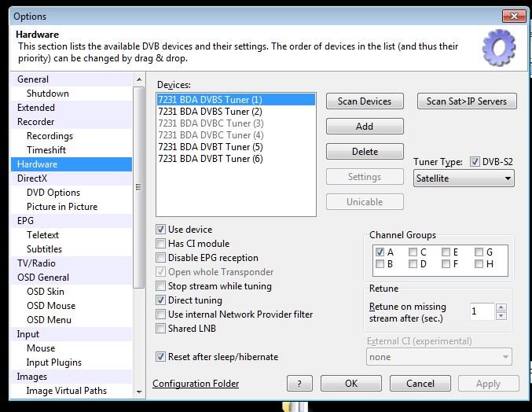Go to Subtitles settings
The width and height of the screenshot is (532, 412).
point(72,249)
